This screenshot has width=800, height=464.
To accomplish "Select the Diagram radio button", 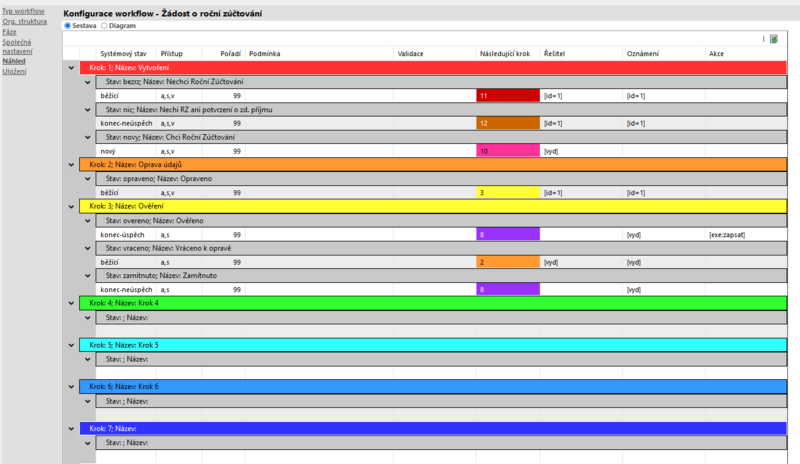I will pyautogui.click(x=104, y=26).
